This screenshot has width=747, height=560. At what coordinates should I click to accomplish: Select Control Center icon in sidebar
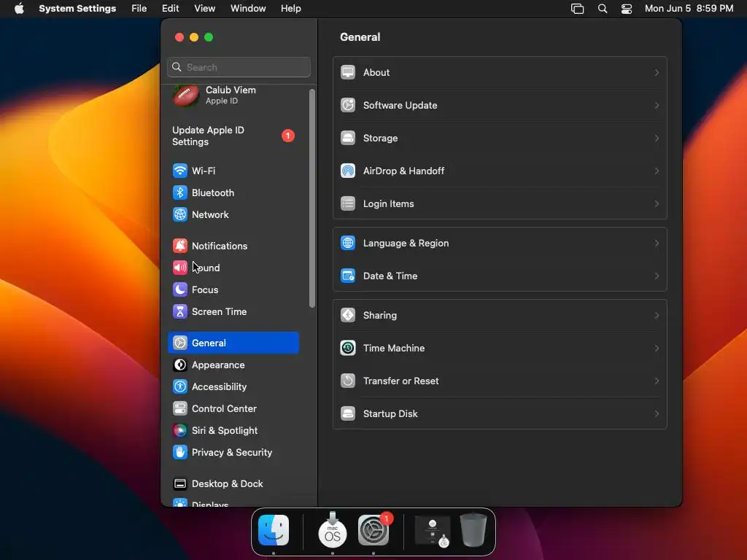(179, 408)
